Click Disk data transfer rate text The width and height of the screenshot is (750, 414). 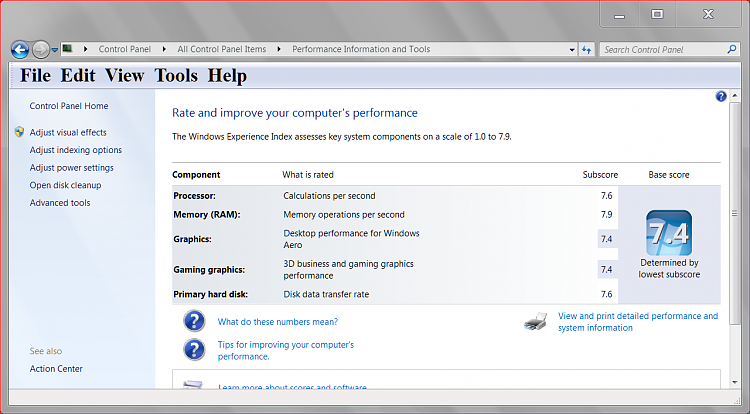326,294
